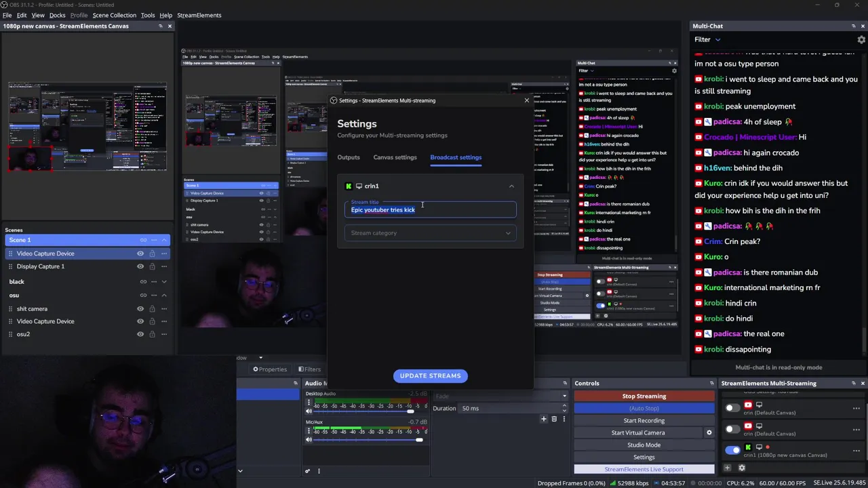
Task: Click UPDATE STREAMS button
Action: coord(430,375)
